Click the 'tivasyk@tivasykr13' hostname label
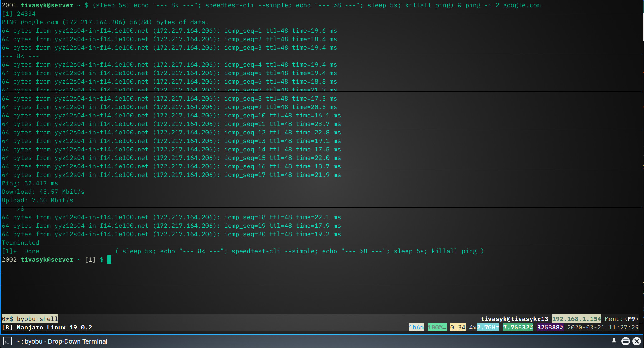 click(514, 319)
